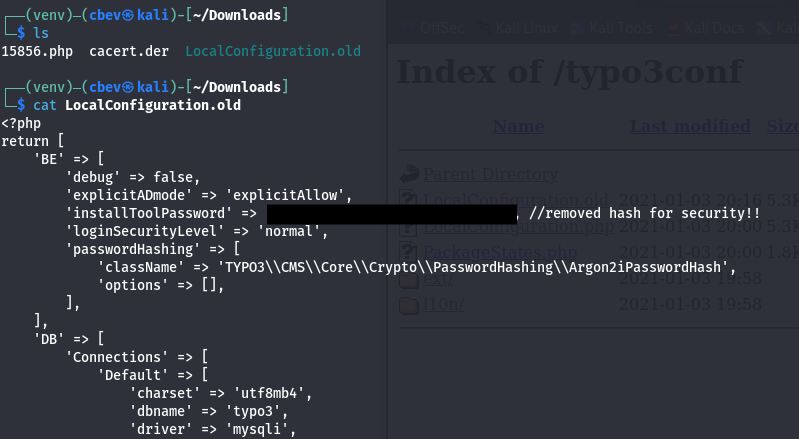The width and height of the screenshot is (799, 439).
Task: Click the file icon beside LocalConfiguration.old
Action: coord(408,199)
